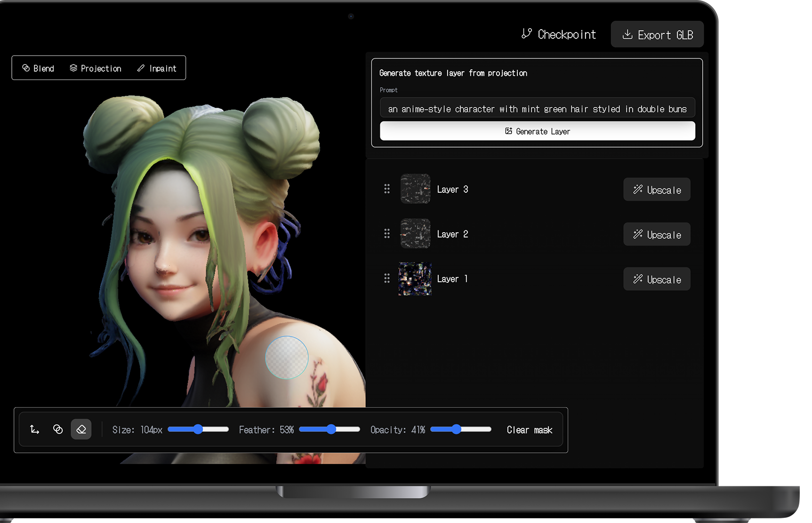This screenshot has width=812, height=523.
Task: Switch to Blend mode
Action: 38,68
